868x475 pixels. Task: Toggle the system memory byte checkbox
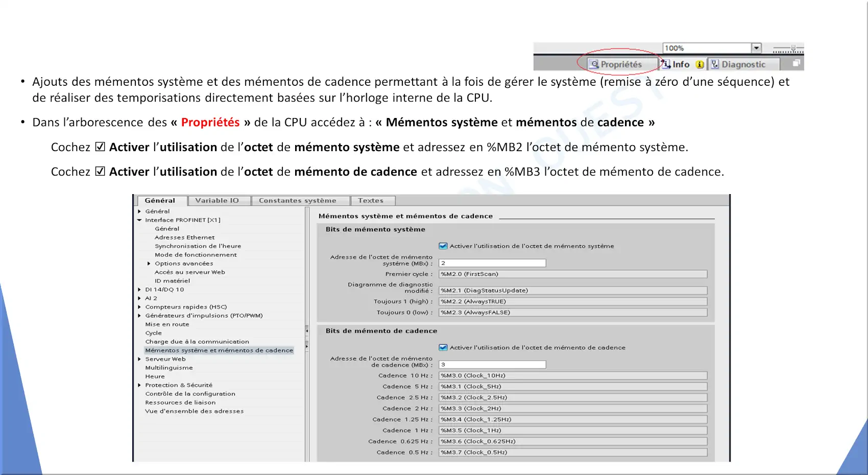443,246
